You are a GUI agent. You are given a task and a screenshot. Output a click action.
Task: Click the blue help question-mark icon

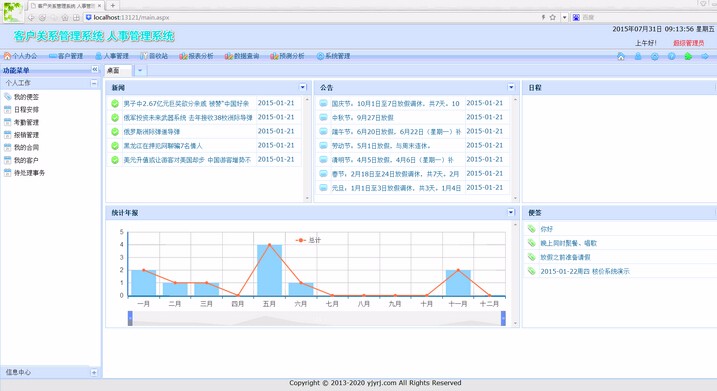[x=671, y=56]
